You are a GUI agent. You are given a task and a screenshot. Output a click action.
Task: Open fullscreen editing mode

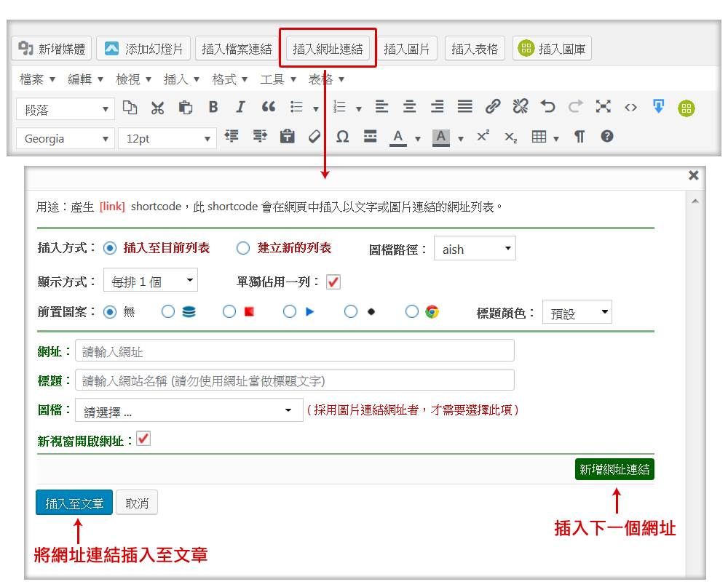click(603, 107)
